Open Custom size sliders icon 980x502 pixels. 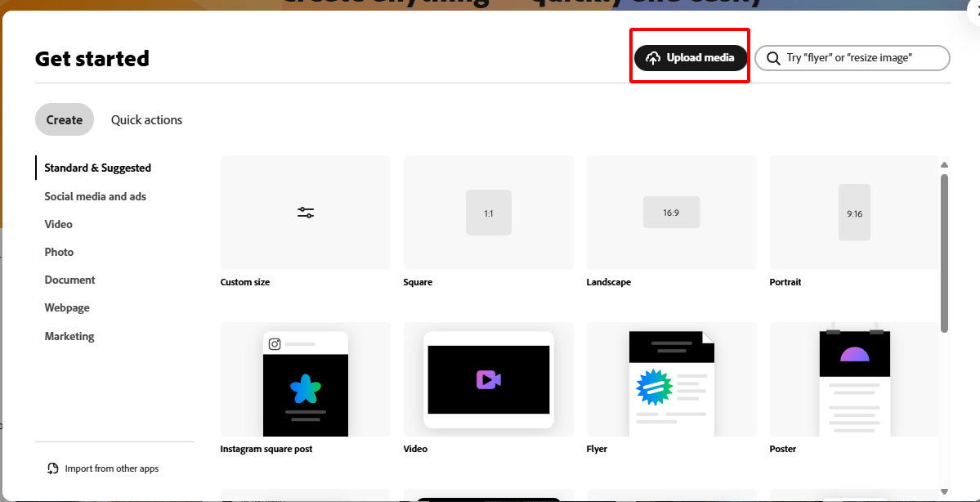306,213
